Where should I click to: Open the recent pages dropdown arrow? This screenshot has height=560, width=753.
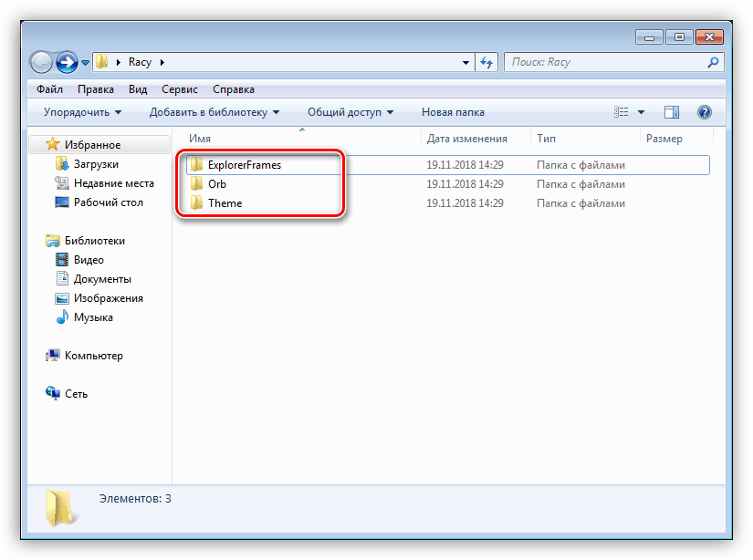tap(86, 63)
